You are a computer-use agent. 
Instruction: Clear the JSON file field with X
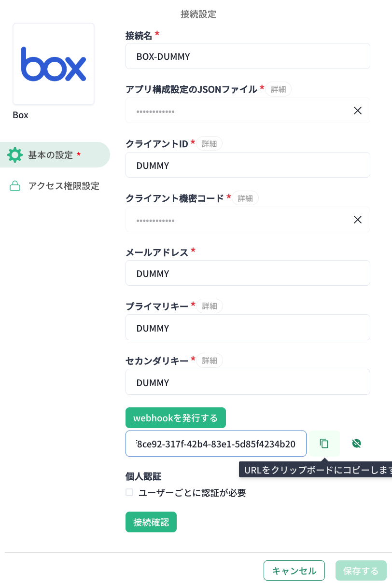pyautogui.click(x=358, y=111)
